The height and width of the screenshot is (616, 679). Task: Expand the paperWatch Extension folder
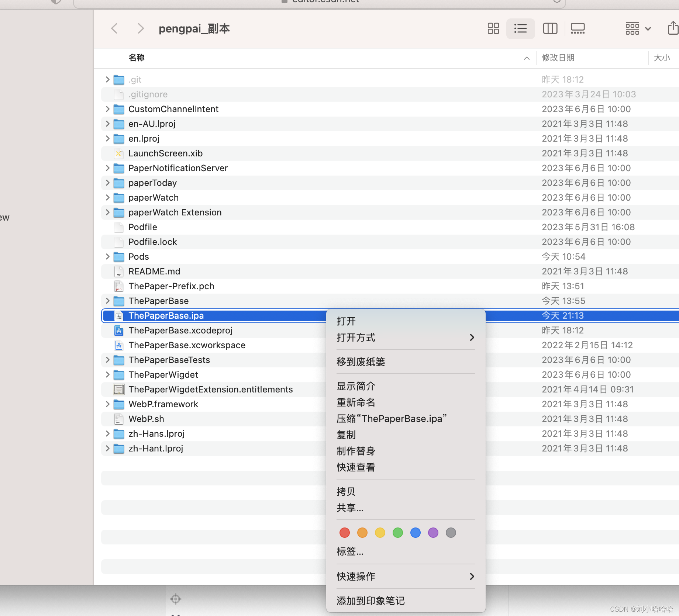pos(107,212)
